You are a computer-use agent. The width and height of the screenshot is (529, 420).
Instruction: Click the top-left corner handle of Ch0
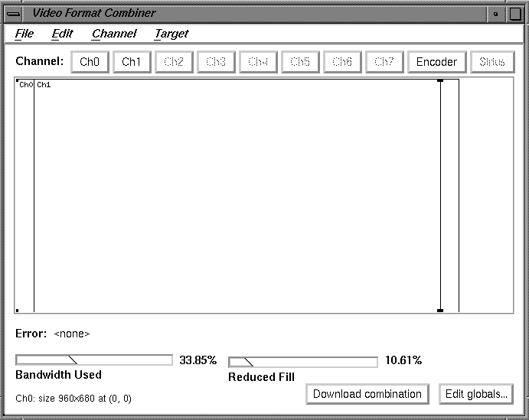pos(17,80)
